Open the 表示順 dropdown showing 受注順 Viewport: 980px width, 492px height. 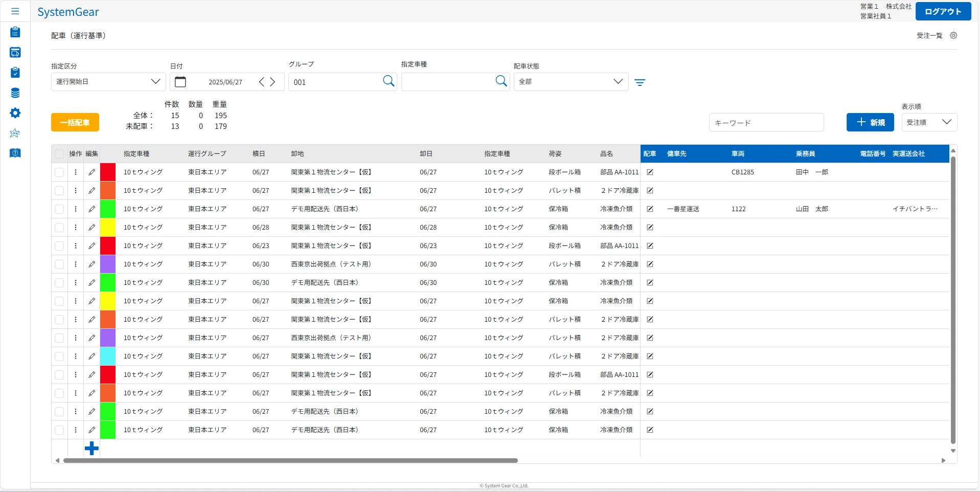929,122
